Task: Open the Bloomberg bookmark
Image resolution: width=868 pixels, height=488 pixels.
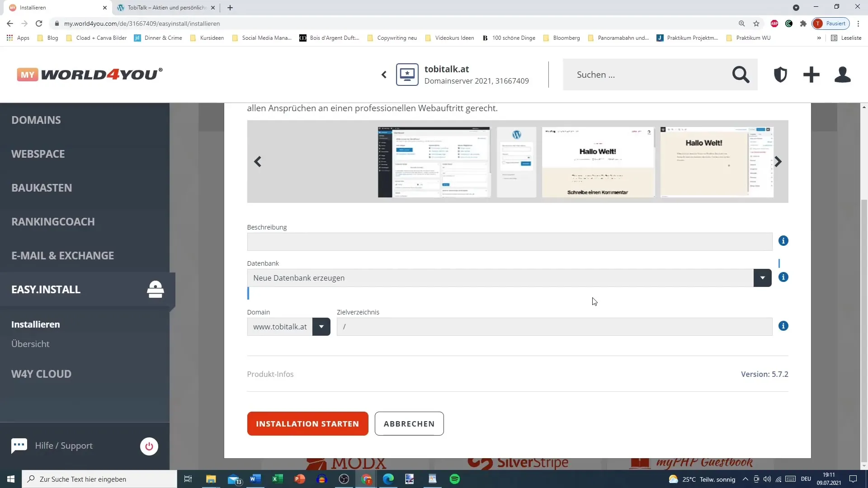Action: 561,38
